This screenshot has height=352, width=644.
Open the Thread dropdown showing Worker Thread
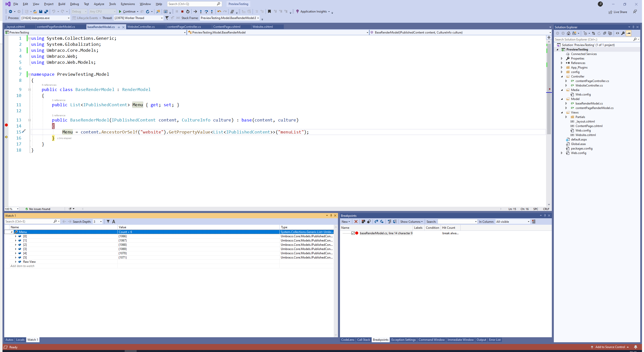pos(138,18)
